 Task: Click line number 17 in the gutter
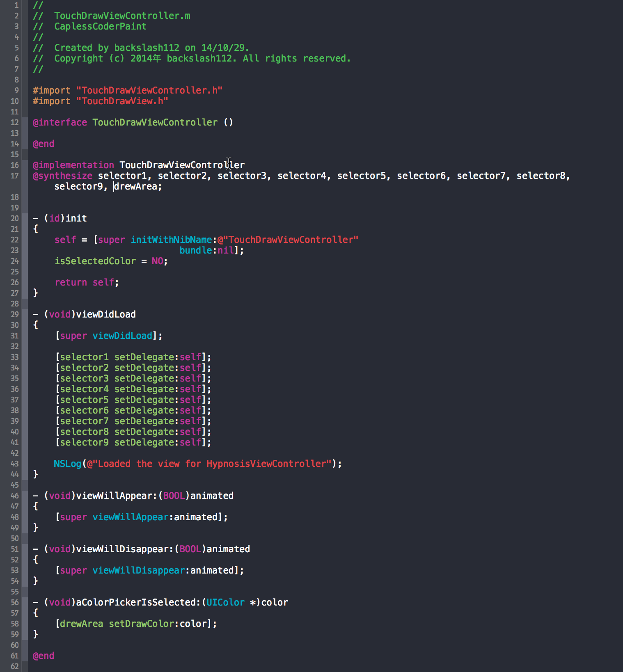coord(15,176)
